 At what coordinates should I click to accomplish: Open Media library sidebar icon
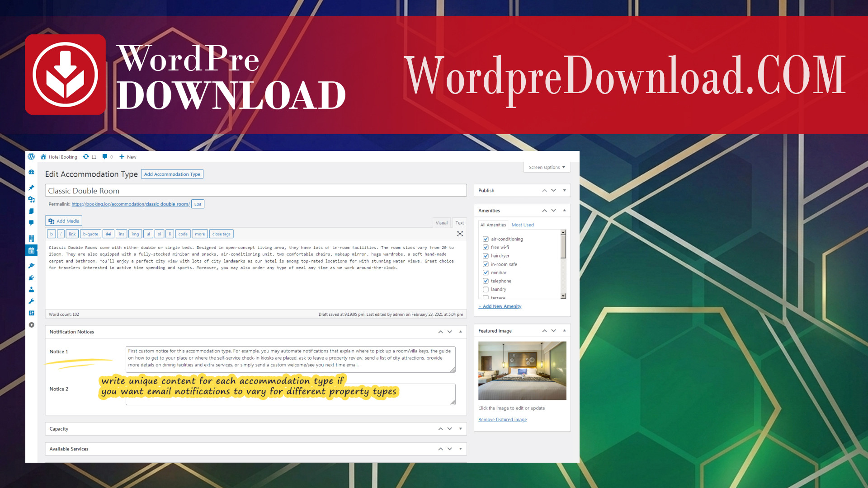click(x=31, y=199)
